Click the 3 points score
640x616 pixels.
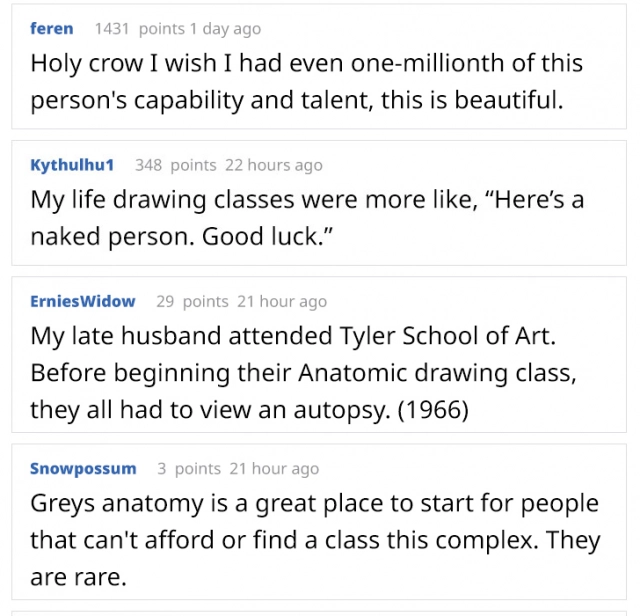(x=189, y=468)
